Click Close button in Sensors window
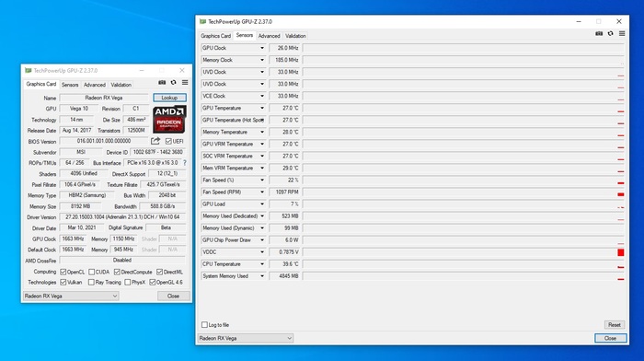The image size is (644, 361). [610, 338]
